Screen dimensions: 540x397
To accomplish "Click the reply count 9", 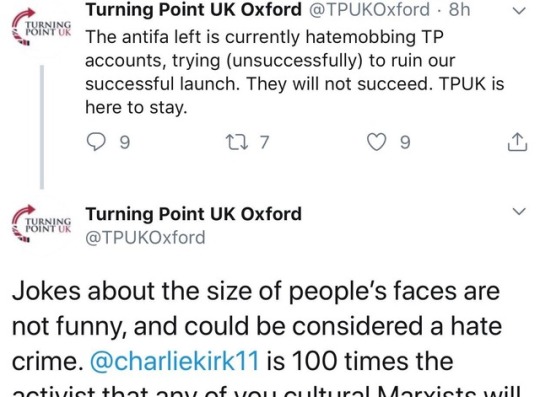I will point(125,142).
